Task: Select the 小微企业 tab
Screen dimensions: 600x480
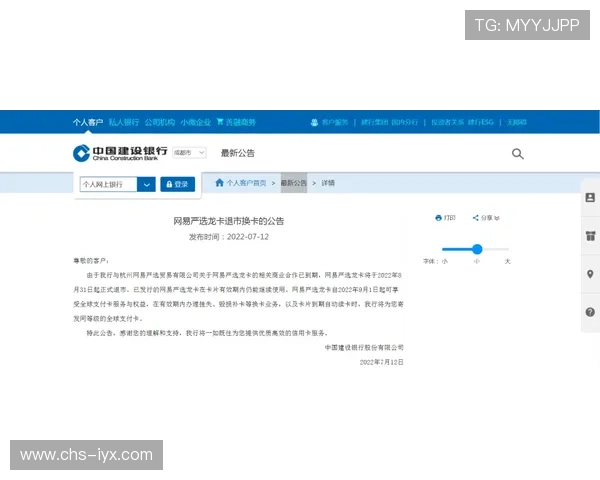Action: click(196, 122)
